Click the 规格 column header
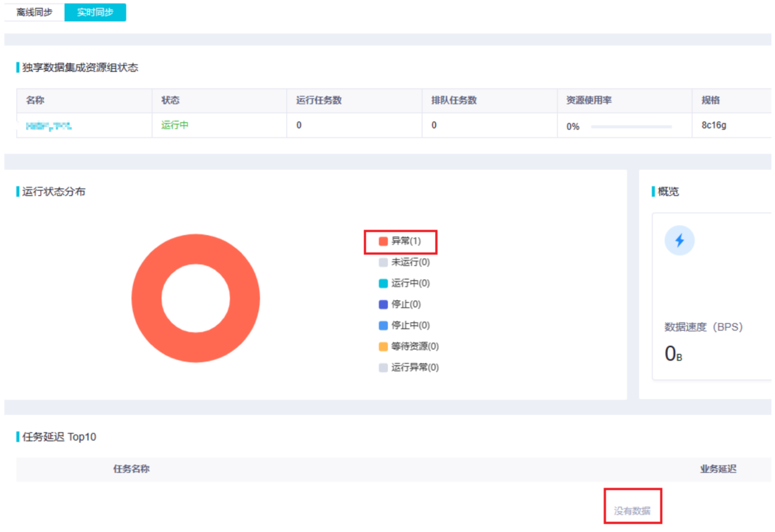775x532 pixels. [x=711, y=100]
